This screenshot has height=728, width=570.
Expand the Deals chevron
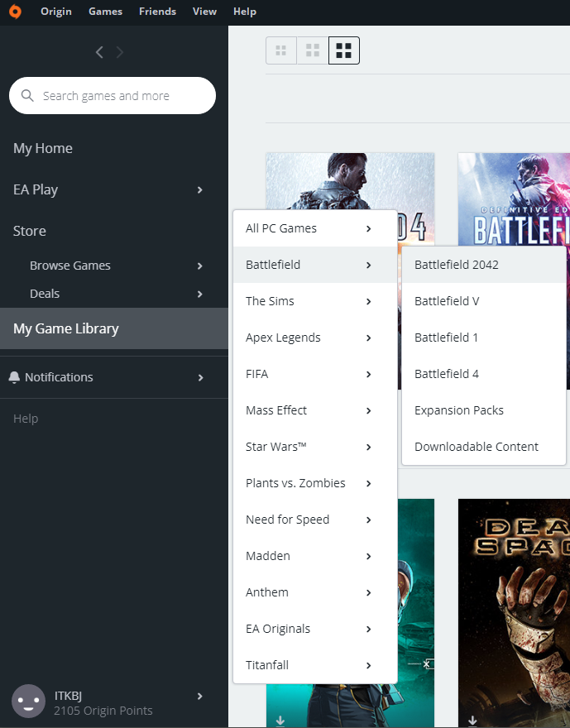[x=200, y=294]
